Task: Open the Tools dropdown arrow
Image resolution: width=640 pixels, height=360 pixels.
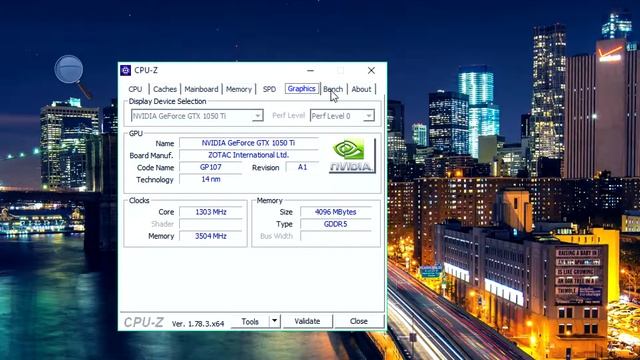Action: tap(275, 321)
